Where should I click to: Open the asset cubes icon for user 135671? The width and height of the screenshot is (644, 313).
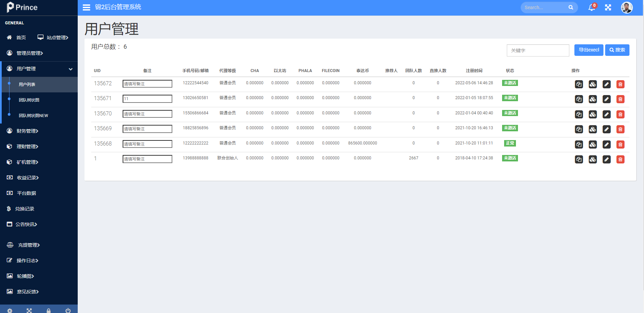(593, 99)
